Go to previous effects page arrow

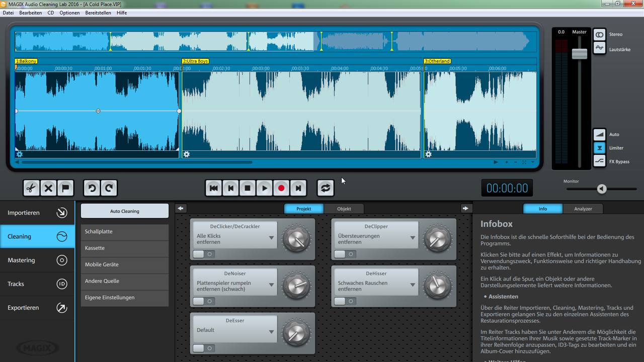pos(181,208)
